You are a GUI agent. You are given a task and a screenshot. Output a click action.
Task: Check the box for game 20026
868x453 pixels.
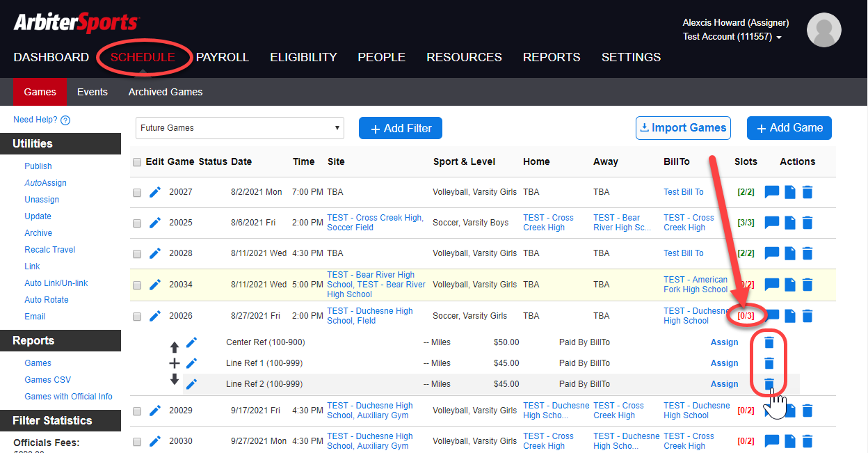tap(137, 317)
